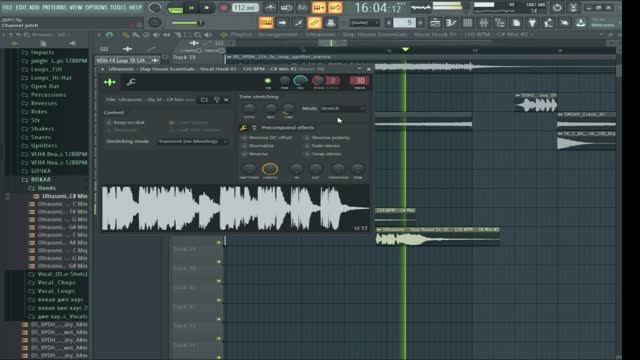Open the Impacts folder
Screen dimensions: 640x360
42,52
